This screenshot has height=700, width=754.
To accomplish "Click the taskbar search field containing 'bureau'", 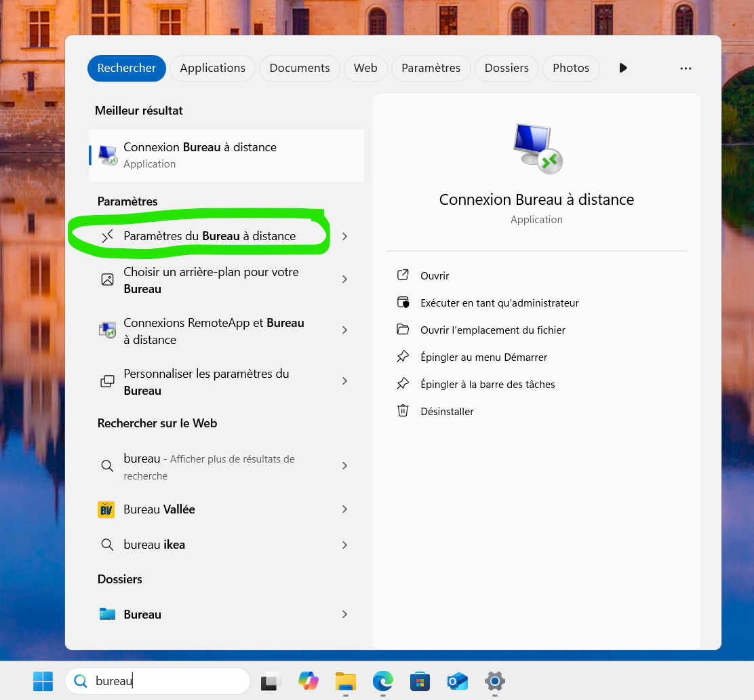I will coord(170,681).
